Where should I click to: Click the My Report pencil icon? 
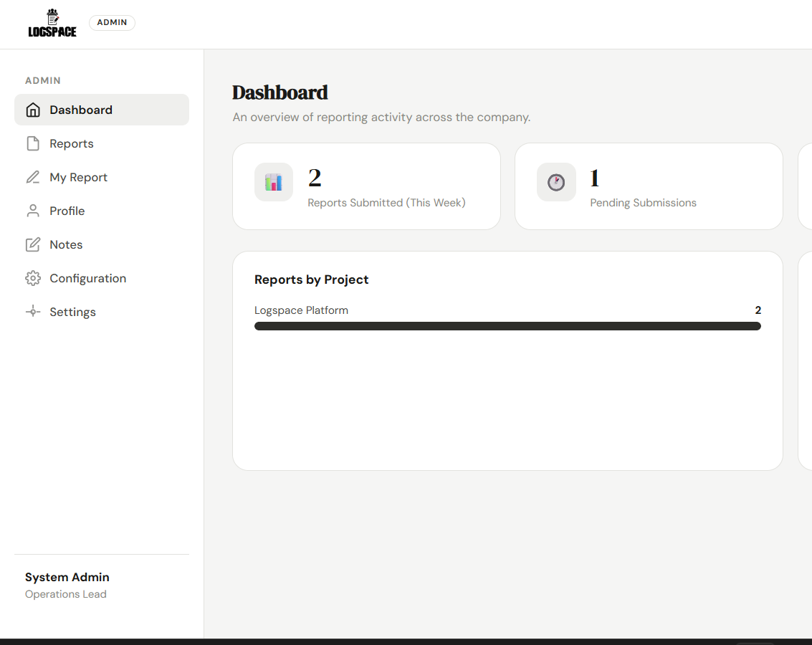(33, 177)
